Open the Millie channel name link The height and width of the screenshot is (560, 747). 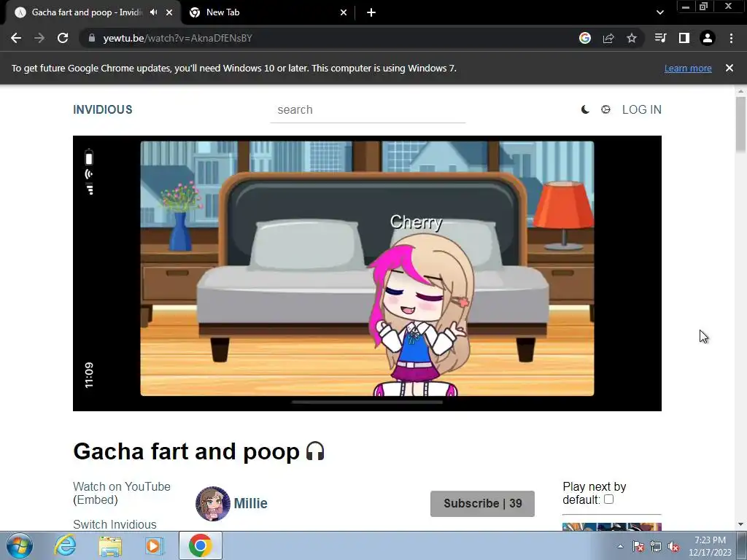[x=251, y=503]
